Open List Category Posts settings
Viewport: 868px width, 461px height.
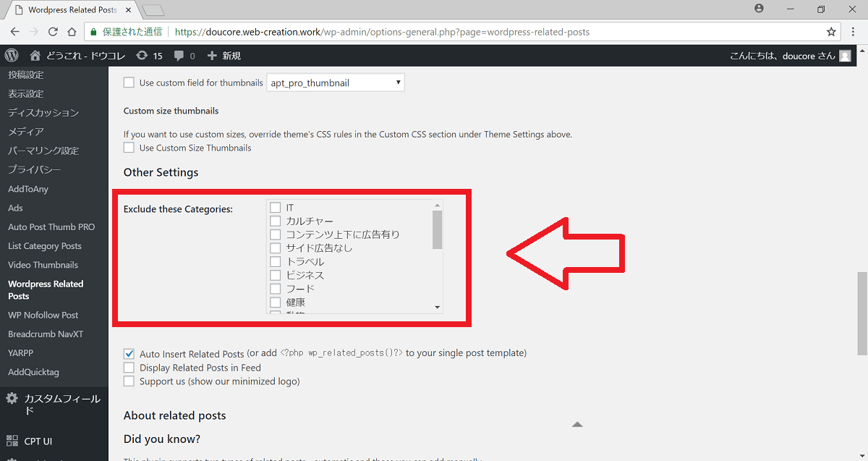pos(45,246)
